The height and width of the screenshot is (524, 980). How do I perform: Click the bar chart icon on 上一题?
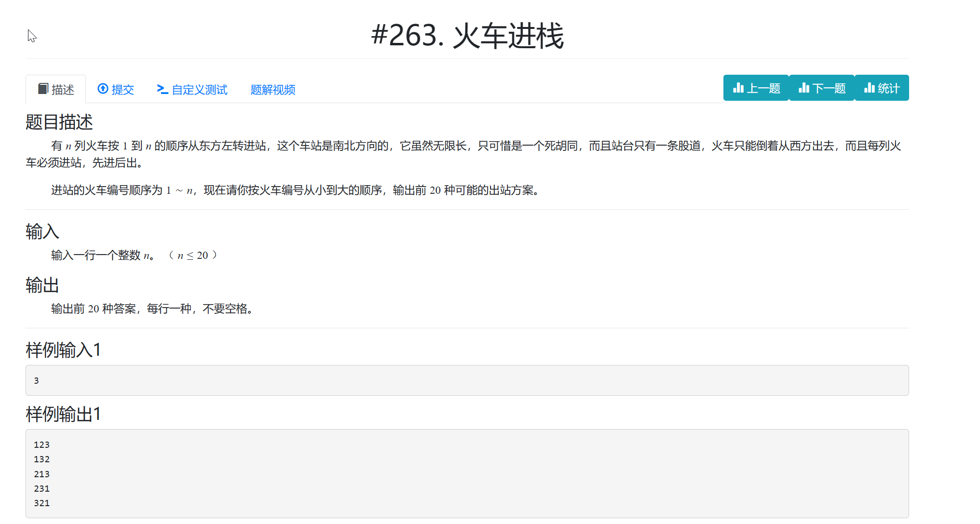point(738,88)
